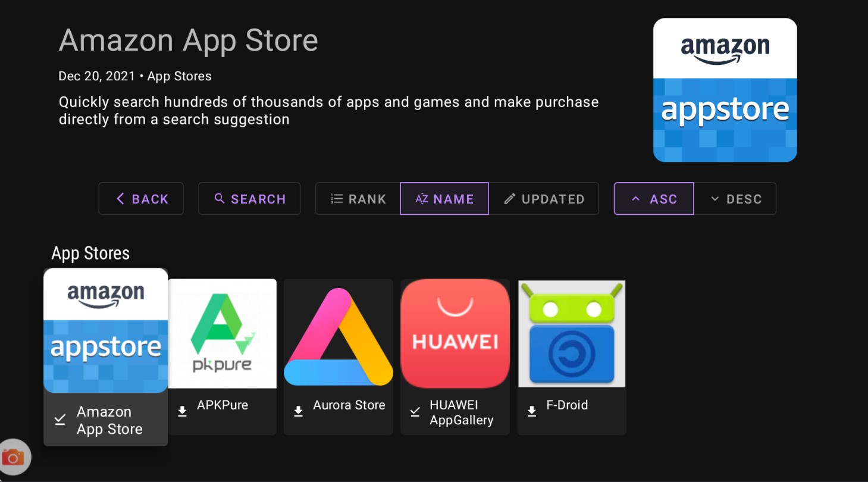Screen dimensions: 868x482
Task: Click the download arrow beside Aurora Store
Action: pyautogui.click(x=299, y=411)
